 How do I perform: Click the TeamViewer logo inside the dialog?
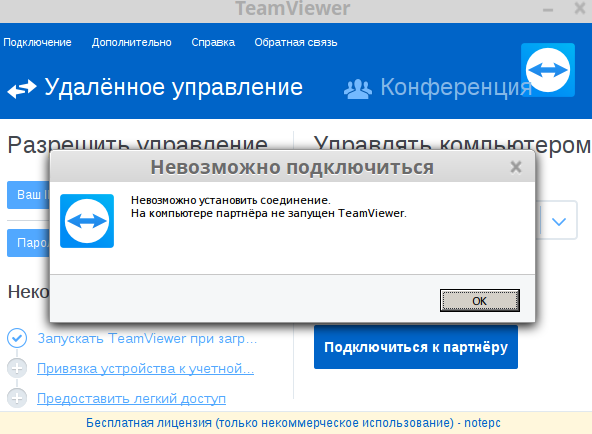tap(87, 221)
